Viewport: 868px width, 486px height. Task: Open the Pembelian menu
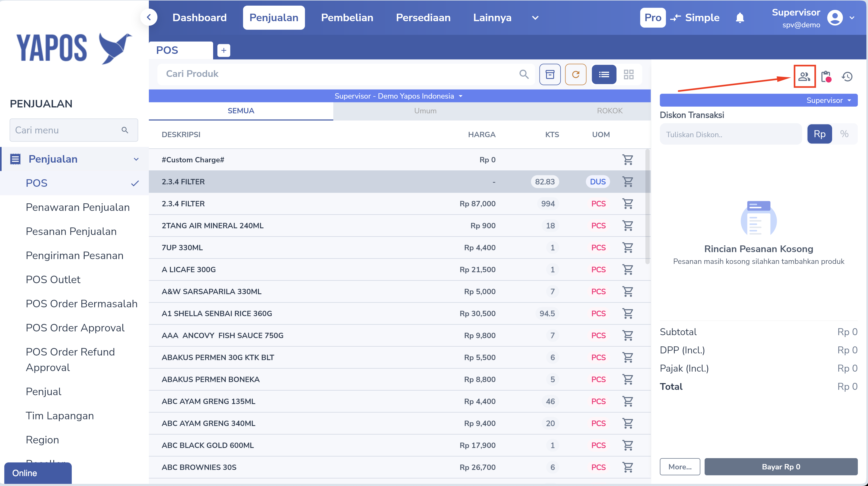tap(347, 17)
